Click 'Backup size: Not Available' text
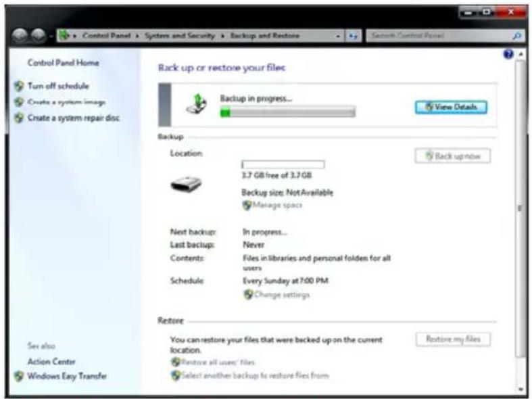Screen dimensions: 532x399 point(287,193)
